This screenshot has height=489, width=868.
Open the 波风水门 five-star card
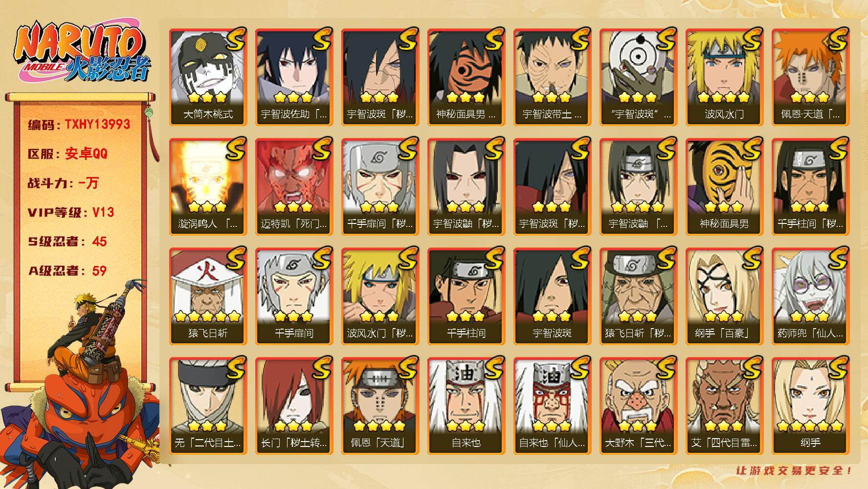coord(724,77)
